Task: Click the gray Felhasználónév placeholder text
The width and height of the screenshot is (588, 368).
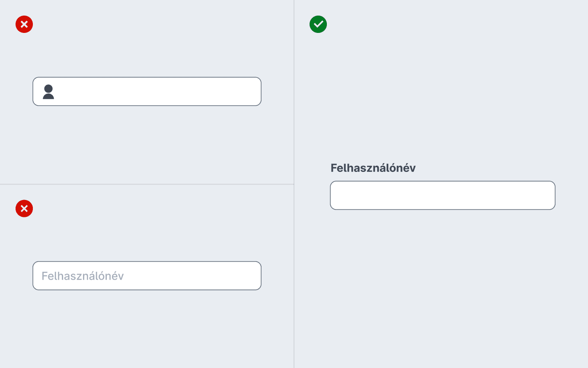Action: [83, 276]
